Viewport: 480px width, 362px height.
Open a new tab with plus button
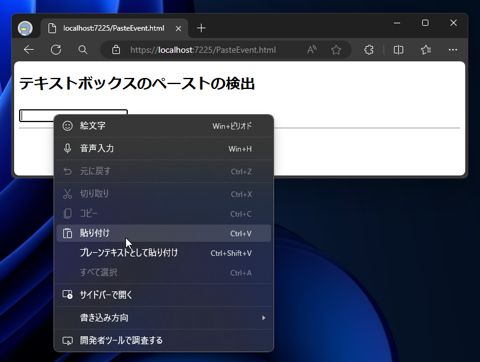201,28
